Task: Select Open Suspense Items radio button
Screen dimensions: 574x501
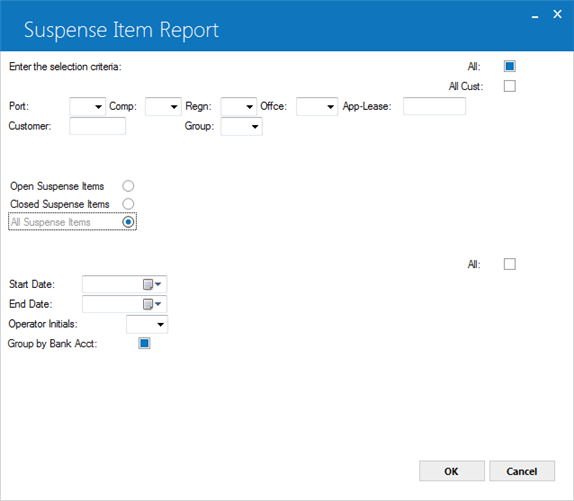Action: click(128, 186)
